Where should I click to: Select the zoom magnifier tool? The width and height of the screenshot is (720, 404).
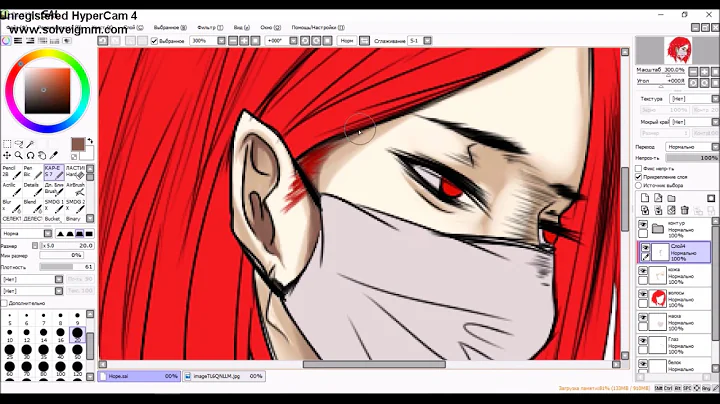coord(19,156)
